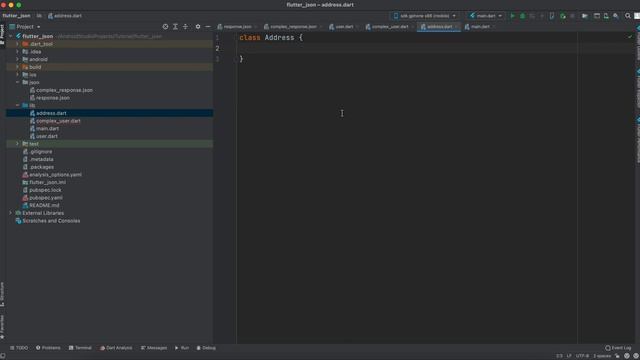Select pubspec.lock in project tree
640x360 pixels.
pyautogui.click(x=45, y=190)
